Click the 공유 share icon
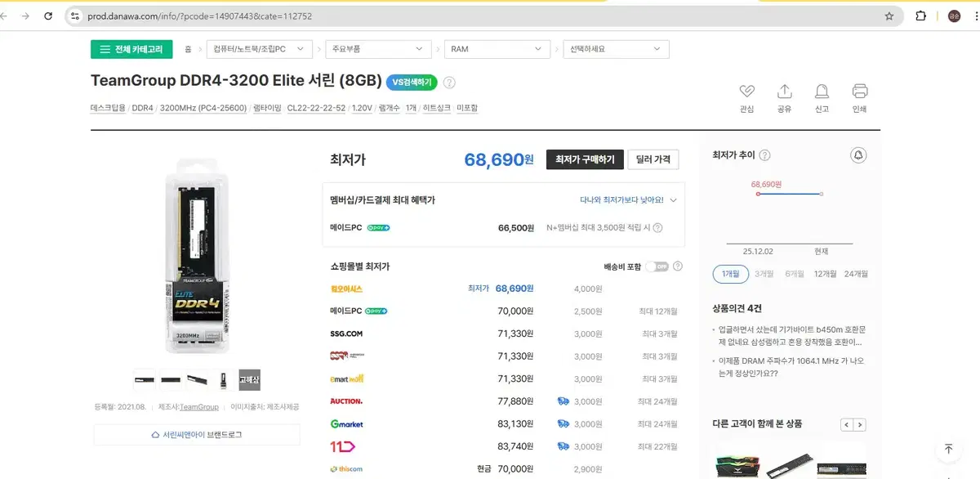Image resolution: width=980 pixels, height=479 pixels. 784,92
